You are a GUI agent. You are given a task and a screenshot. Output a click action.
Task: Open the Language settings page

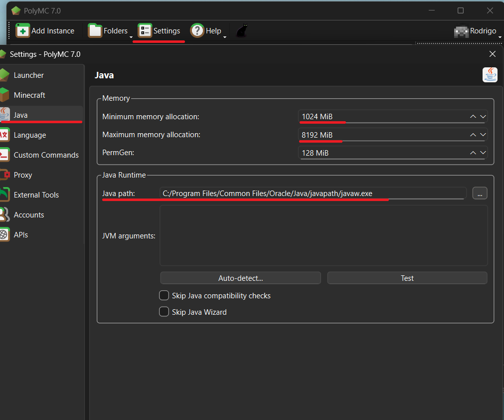[30, 135]
